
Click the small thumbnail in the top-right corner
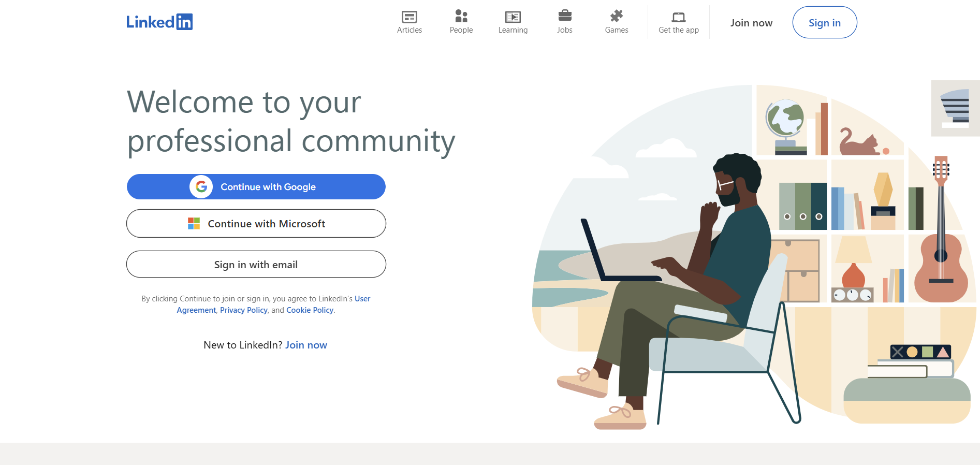pos(955,108)
